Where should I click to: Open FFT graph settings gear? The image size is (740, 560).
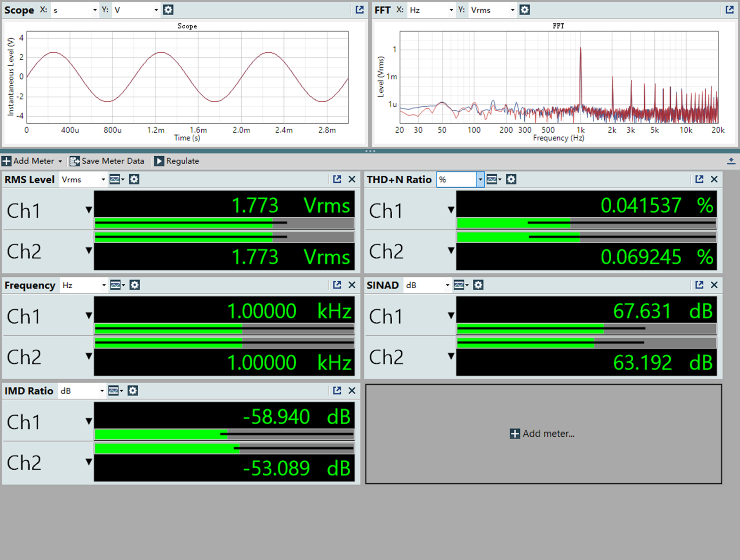tap(524, 10)
